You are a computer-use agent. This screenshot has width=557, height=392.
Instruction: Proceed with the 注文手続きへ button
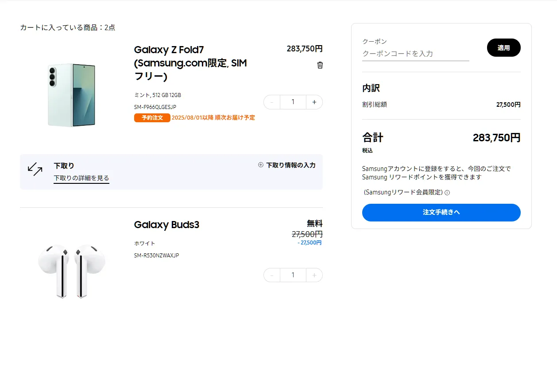click(x=441, y=213)
